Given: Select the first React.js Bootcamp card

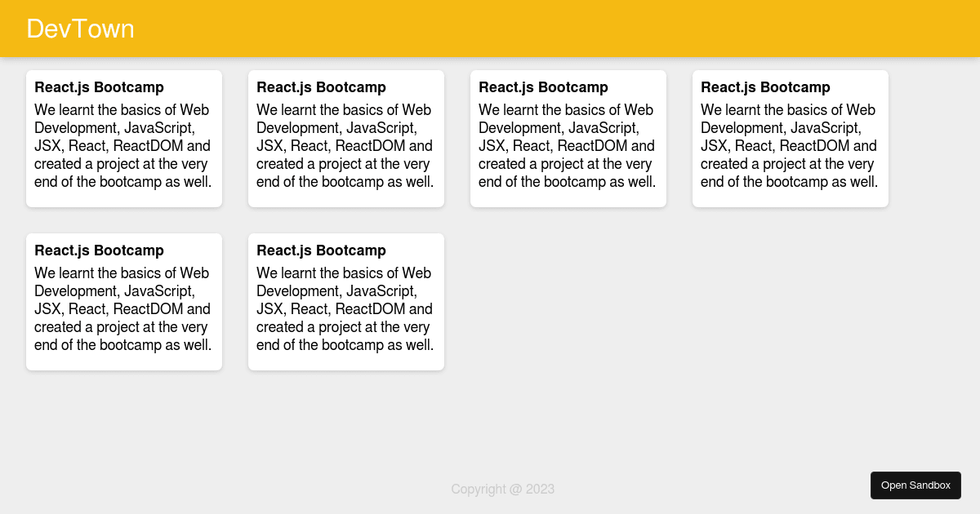Looking at the screenshot, I should click(x=124, y=138).
